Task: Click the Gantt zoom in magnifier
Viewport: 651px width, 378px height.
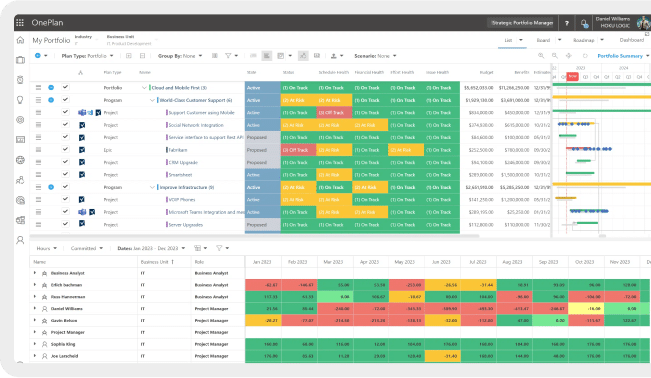Action: pyautogui.click(x=541, y=56)
